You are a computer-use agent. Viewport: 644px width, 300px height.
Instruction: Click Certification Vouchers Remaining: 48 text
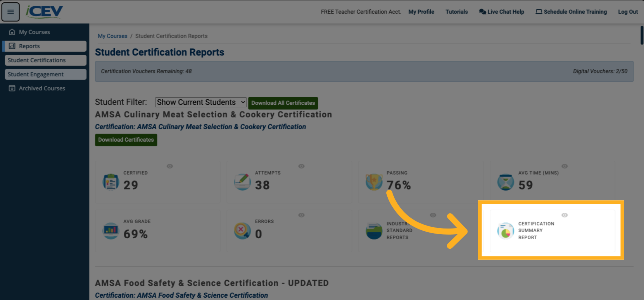click(x=146, y=71)
